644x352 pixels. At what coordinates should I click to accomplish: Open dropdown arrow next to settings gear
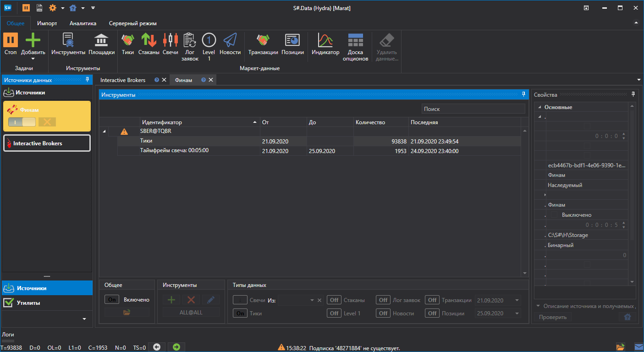63,8
